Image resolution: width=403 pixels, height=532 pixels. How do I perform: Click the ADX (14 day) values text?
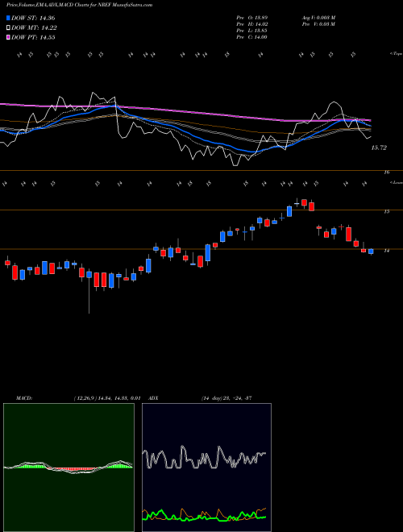[x=226, y=398]
